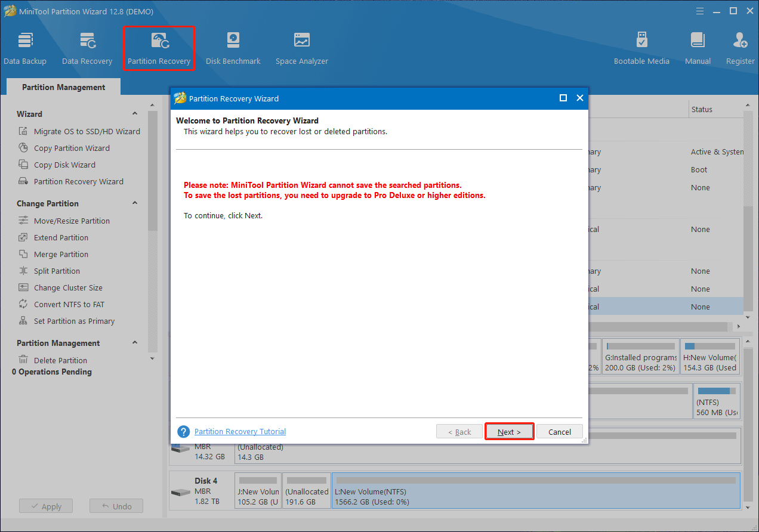
Task: Click Next in the recovery wizard
Action: click(509, 432)
